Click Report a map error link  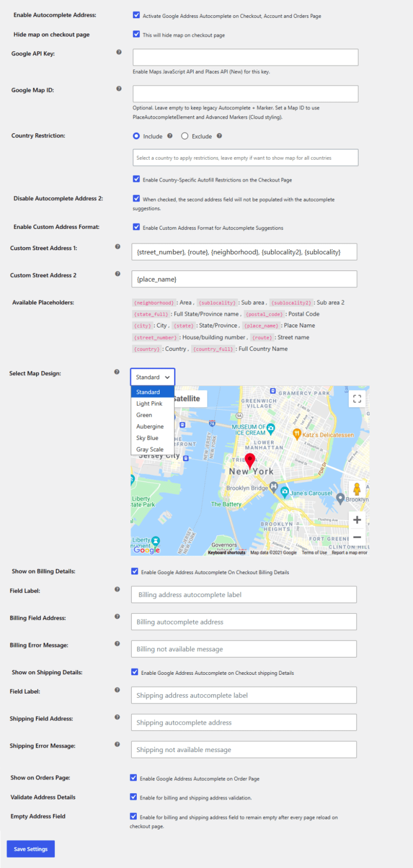click(350, 553)
